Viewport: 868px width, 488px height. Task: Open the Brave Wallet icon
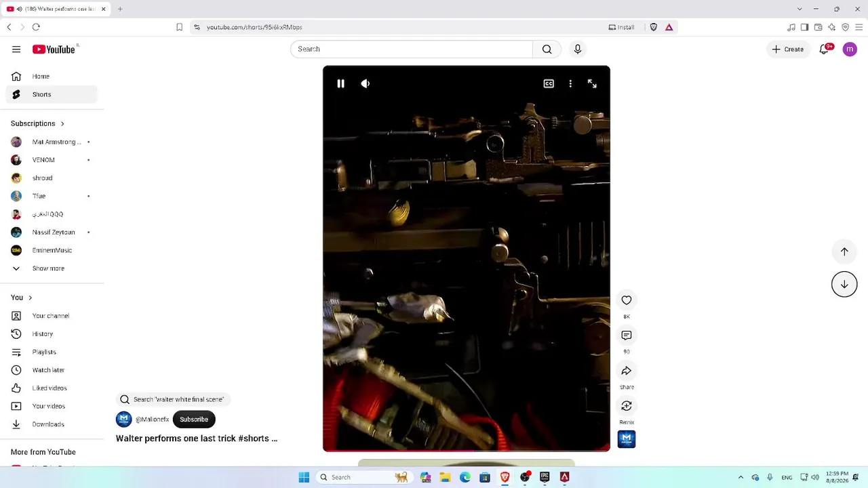coord(818,27)
